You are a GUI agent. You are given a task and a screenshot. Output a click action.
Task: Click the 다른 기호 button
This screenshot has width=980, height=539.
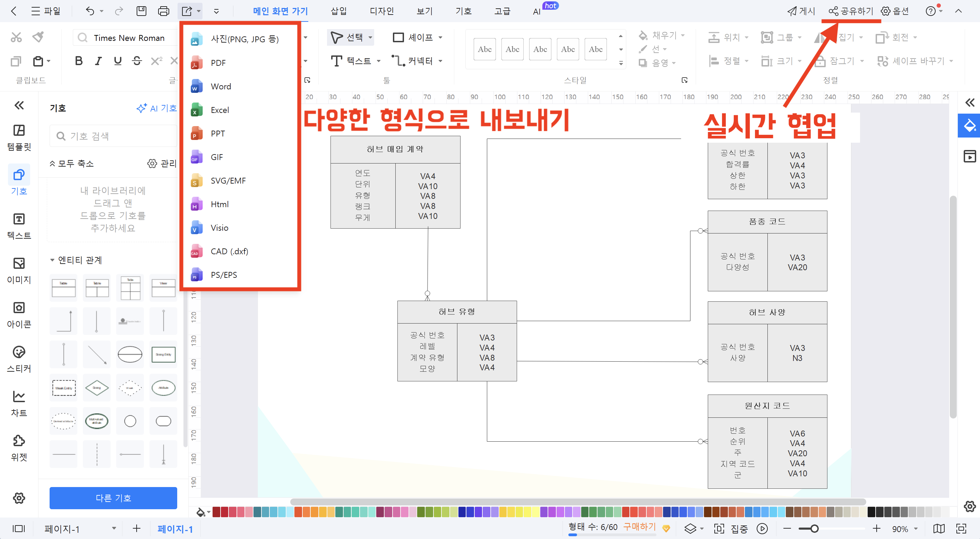pos(113,498)
